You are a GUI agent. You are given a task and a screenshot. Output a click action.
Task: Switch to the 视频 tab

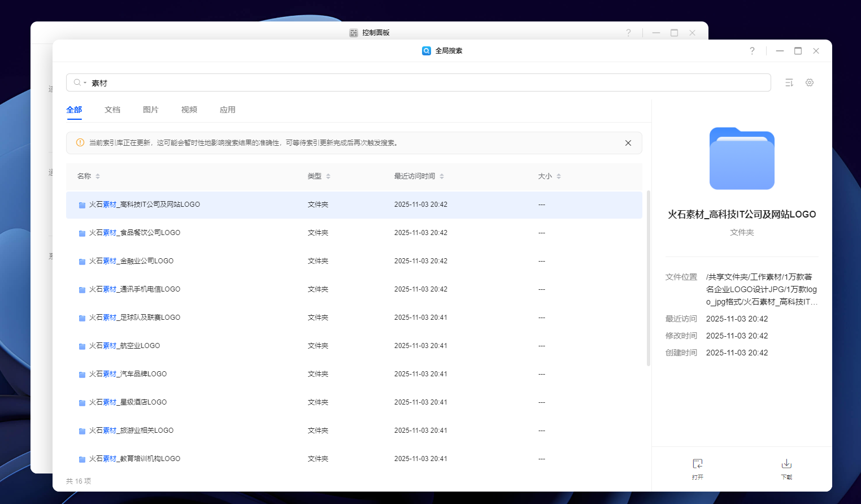[189, 110]
